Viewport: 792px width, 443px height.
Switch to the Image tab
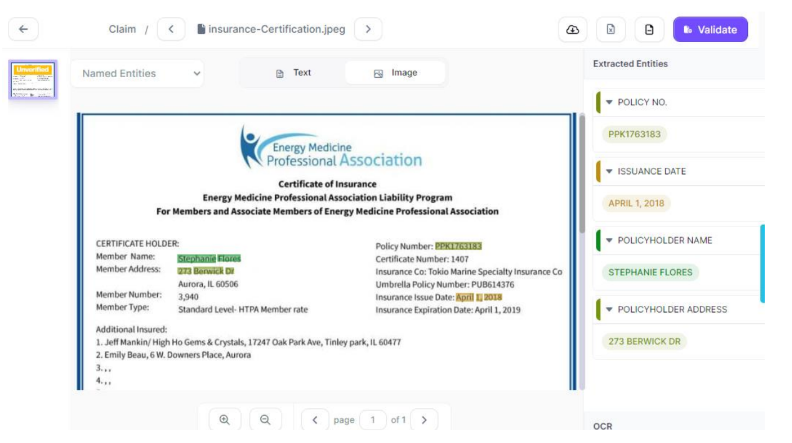(x=395, y=73)
